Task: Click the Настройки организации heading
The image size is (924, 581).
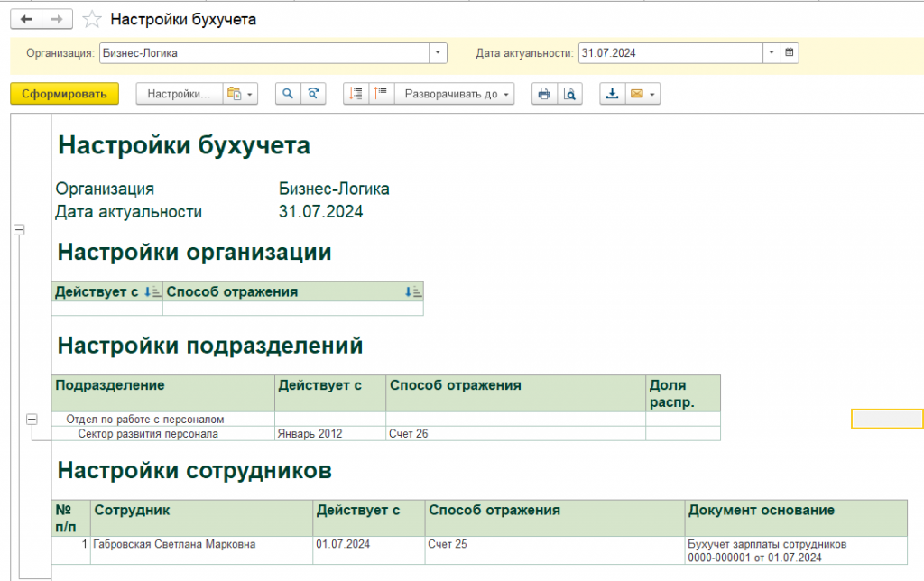Action: pyautogui.click(x=195, y=253)
